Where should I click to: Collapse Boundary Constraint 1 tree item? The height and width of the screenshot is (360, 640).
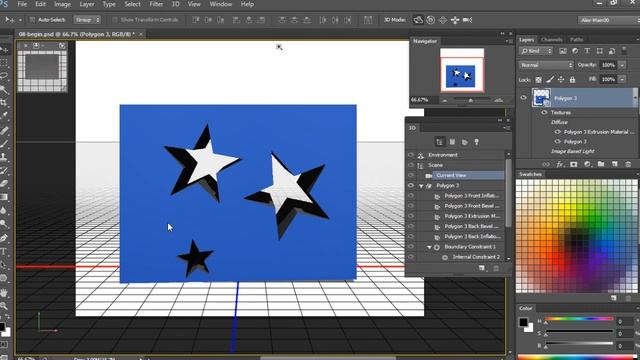pyautogui.click(x=429, y=247)
